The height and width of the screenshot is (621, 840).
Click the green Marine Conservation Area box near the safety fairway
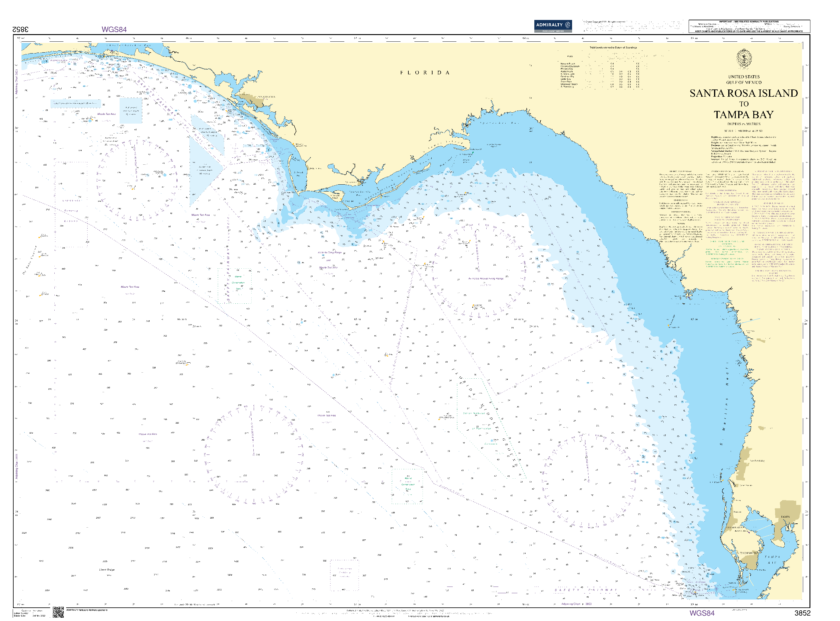(235, 286)
